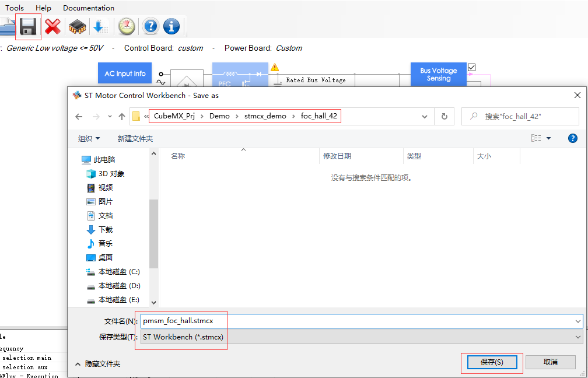588x378 pixels.
Task: Select 3D 对象 folder
Action: (105, 174)
